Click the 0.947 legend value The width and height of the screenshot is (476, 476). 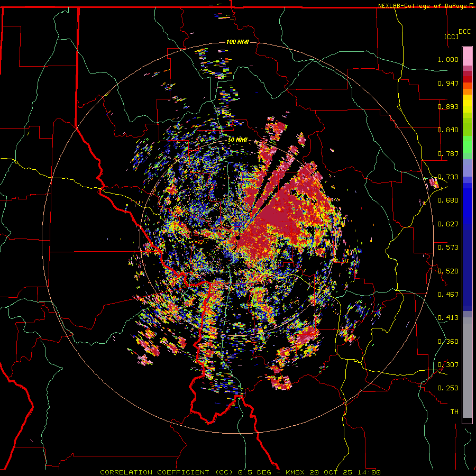tap(448, 83)
